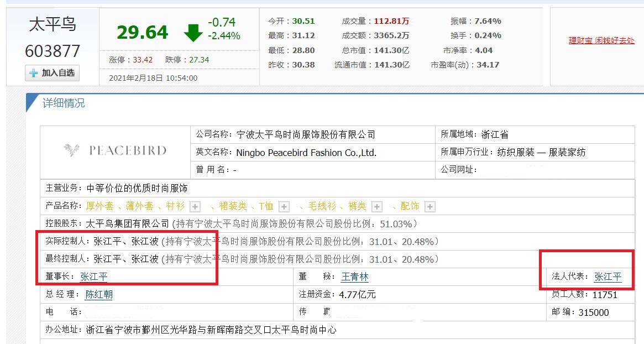This screenshot has width=644, height=344.
Task: Click controlling shareholder 太平鸟集团有限公司
Action: pos(127,223)
